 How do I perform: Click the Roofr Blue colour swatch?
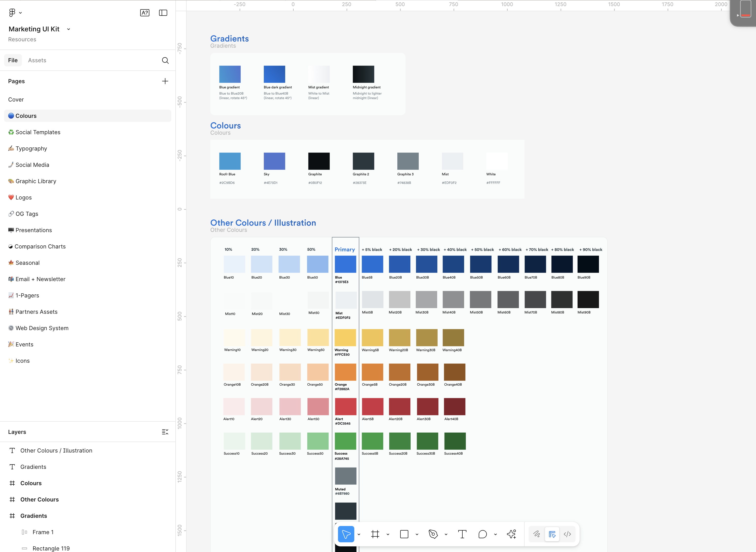click(x=230, y=161)
